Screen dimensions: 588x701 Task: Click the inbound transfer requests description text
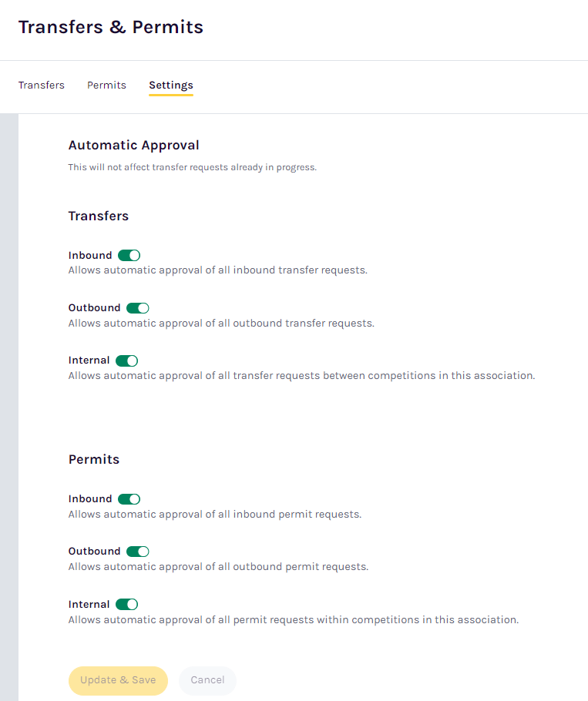(x=218, y=270)
